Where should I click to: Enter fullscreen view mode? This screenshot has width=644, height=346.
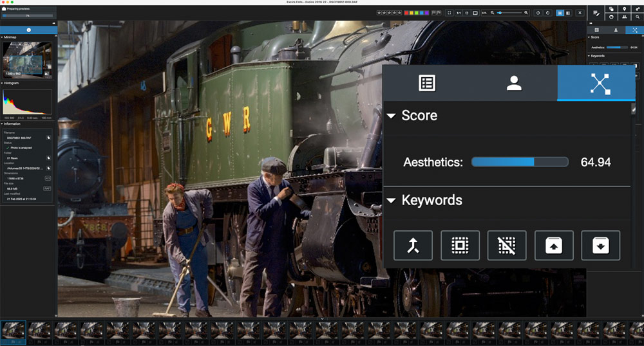click(450, 13)
